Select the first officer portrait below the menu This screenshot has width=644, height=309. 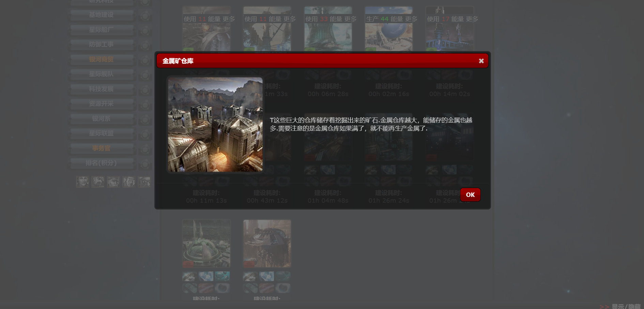pos(82,182)
